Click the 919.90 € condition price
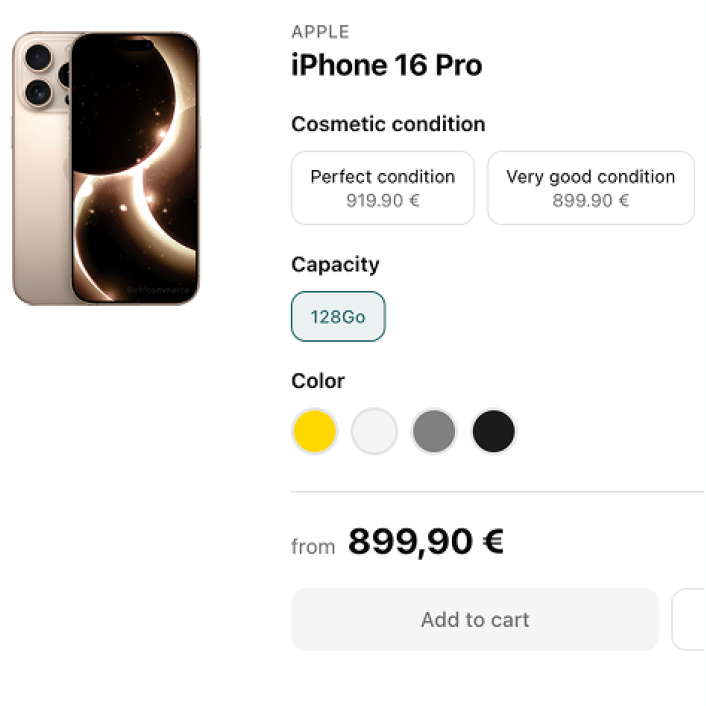Image resolution: width=706 pixels, height=706 pixels. click(x=382, y=201)
